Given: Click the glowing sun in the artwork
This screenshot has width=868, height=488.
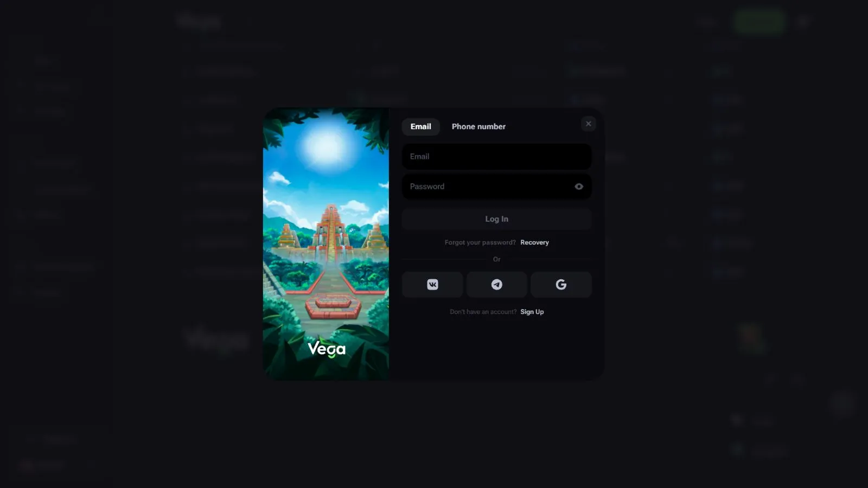Looking at the screenshot, I should tap(326, 145).
